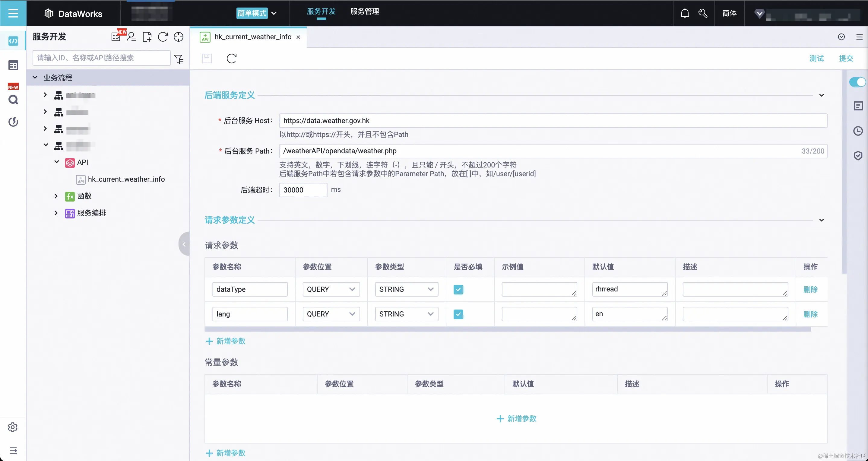Click the user list icon in panel header
868x461 pixels.
tap(131, 37)
